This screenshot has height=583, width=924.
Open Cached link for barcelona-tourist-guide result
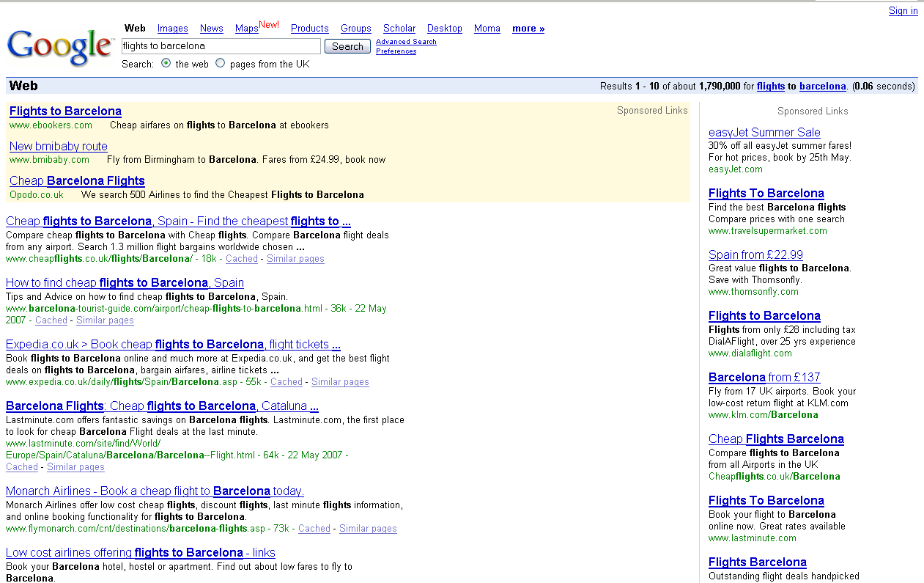point(51,320)
